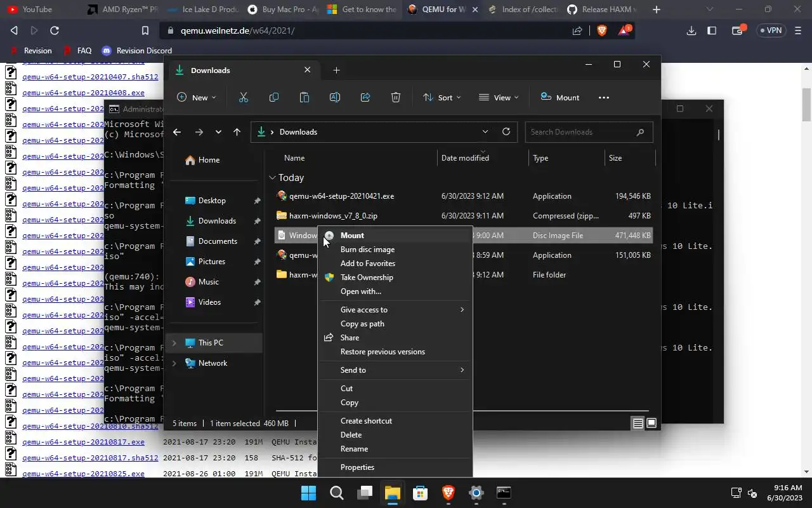Toggle the browser sidebar panel
Viewport: 812px width, 508px height.
pos(712,30)
